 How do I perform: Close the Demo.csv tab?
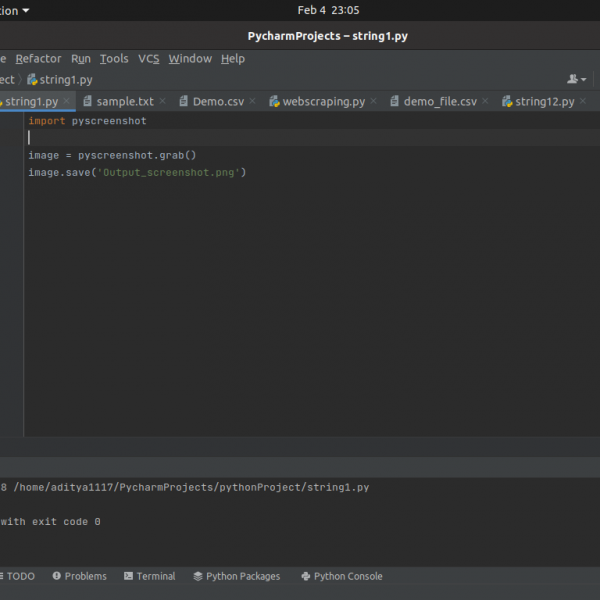(x=253, y=101)
